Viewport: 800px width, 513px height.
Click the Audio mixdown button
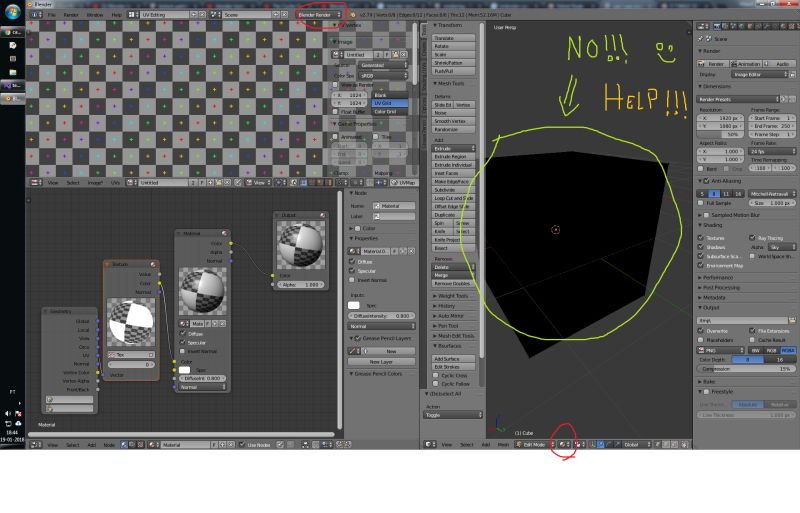[779, 64]
